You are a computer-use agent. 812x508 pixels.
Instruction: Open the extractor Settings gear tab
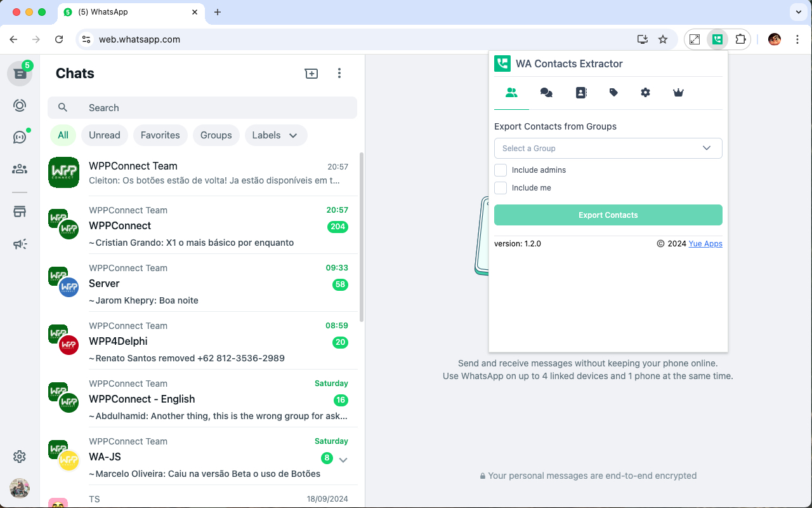[x=646, y=93]
